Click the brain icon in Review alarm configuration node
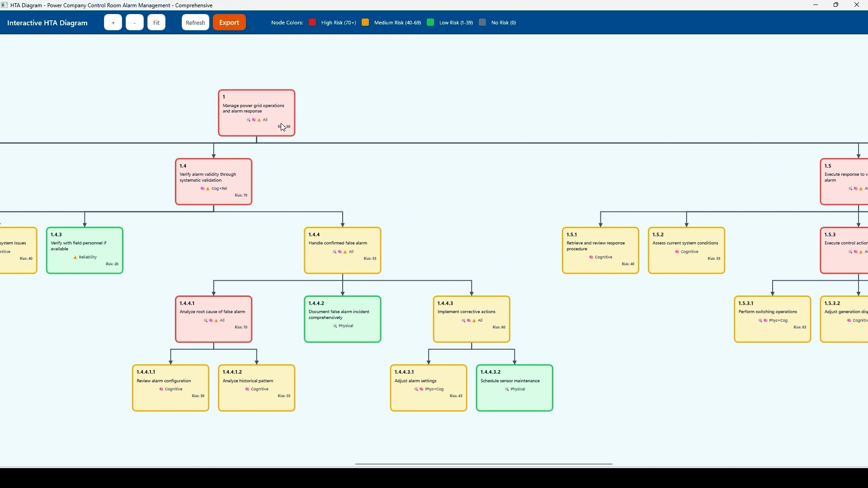This screenshot has height=488, width=868. point(161,389)
